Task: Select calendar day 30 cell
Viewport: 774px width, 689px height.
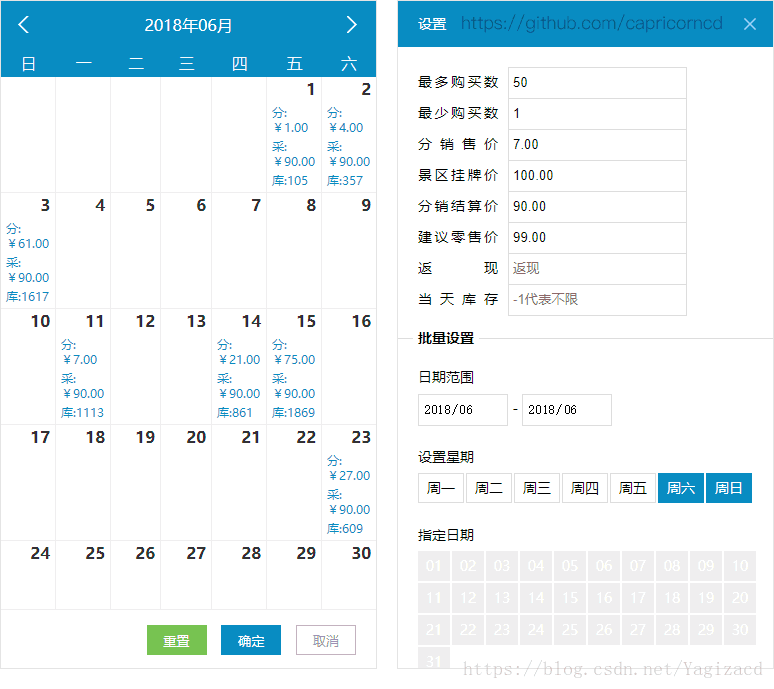Action: tap(348, 575)
